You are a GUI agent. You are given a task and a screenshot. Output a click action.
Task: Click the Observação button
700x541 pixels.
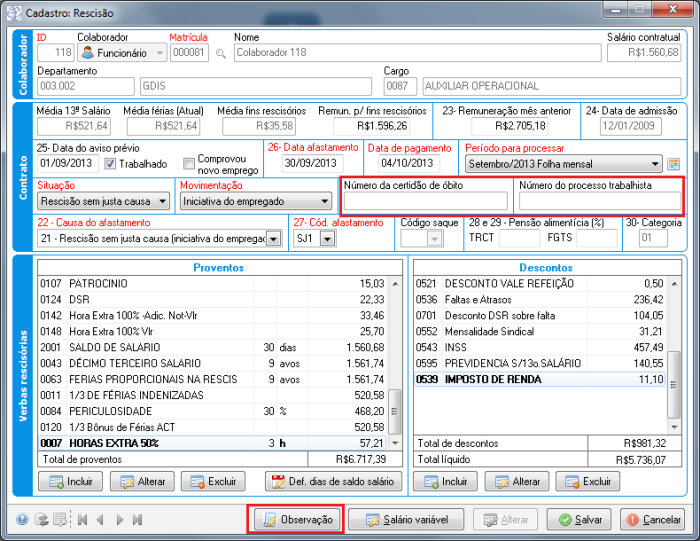[295, 520]
